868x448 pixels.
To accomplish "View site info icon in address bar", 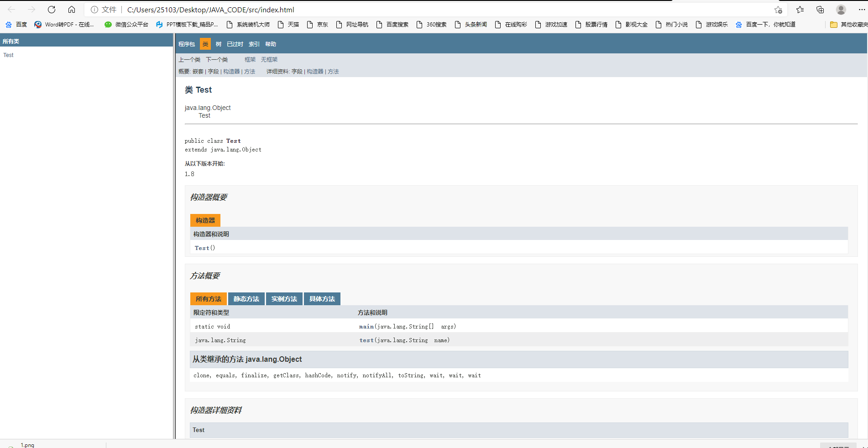I will [94, 10].
